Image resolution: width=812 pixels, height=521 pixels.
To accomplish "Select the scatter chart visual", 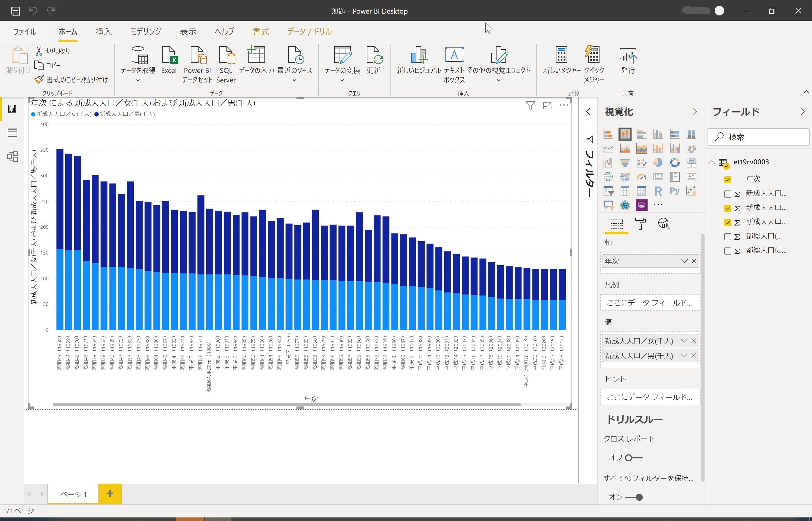I will [x=641, y=163].
